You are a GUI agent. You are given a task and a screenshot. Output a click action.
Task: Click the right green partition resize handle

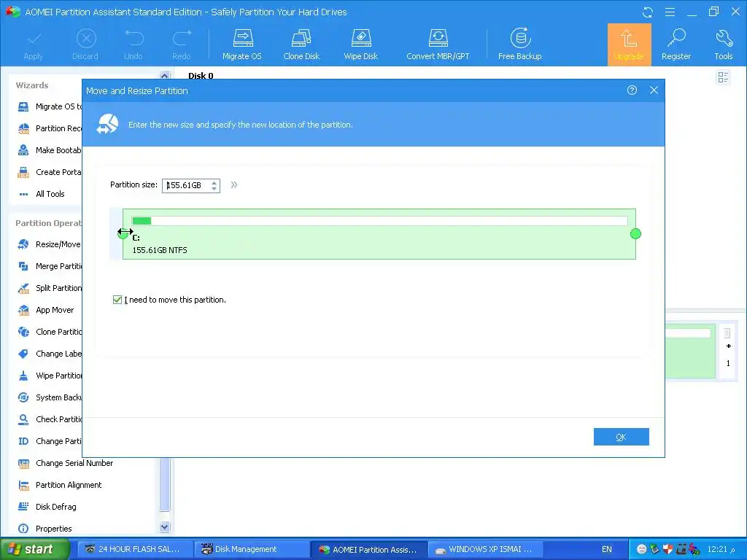click(x=635, y=234)
